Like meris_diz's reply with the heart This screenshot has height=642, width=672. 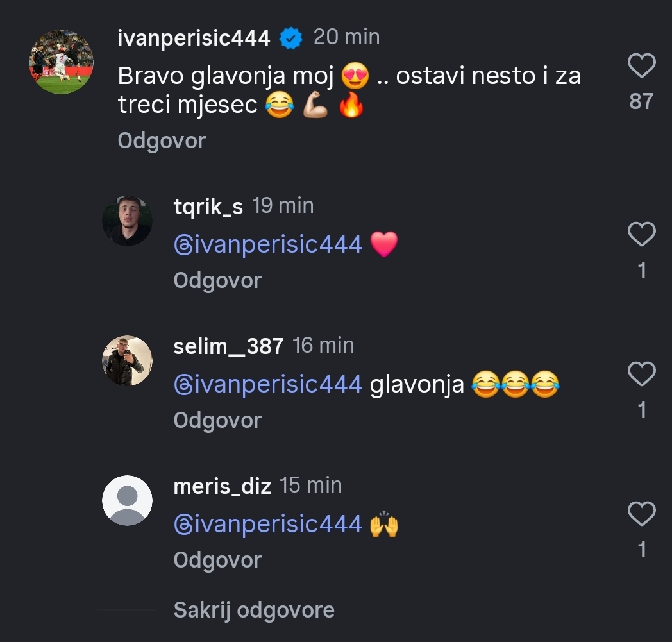coord(641,514)
